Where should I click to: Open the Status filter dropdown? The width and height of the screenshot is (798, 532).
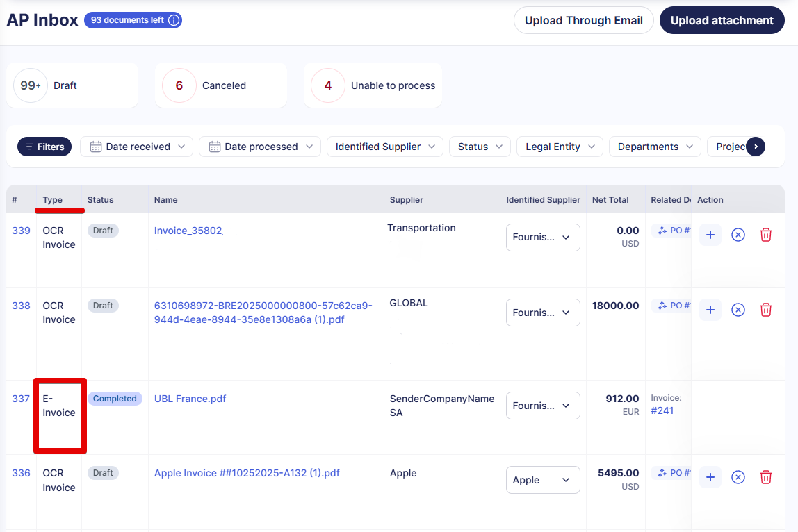pos(480,147)
